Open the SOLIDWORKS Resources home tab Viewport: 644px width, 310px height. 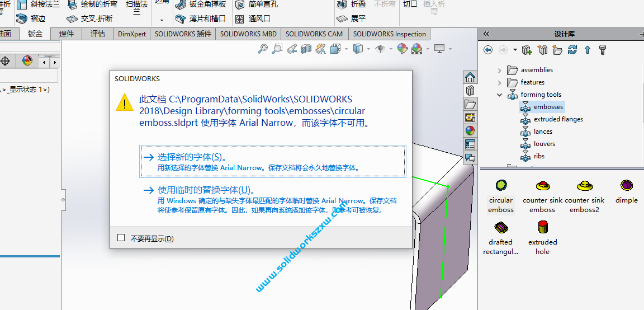[x=470, y=77]
